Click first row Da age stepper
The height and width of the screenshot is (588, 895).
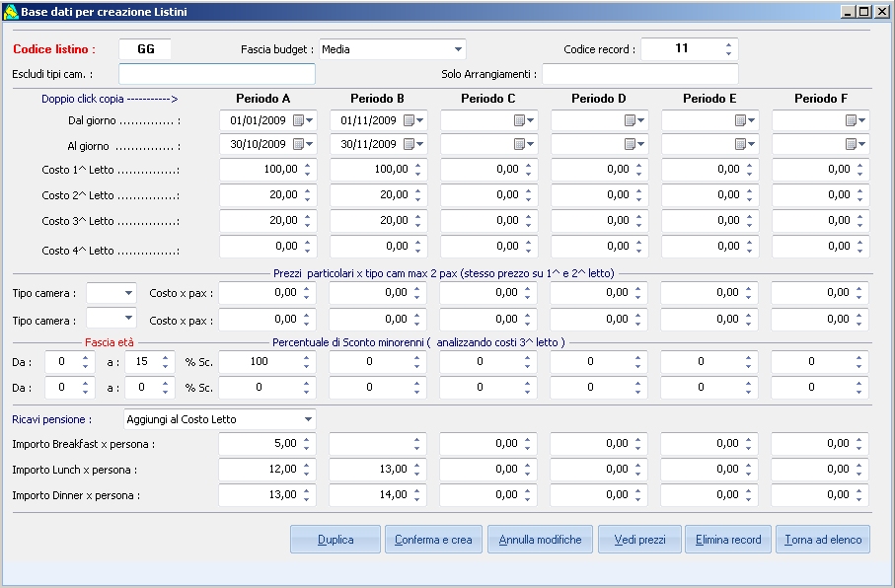[x=85, y=362]
